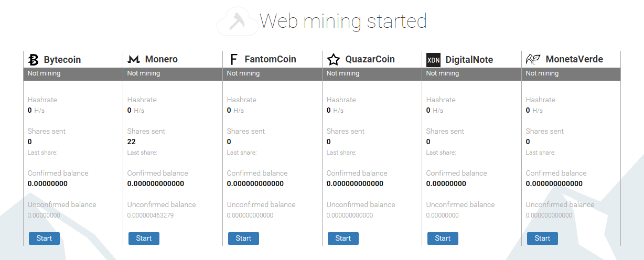Click the QuazarCoin star icon
644x260 pixels.
pos(333,60)
